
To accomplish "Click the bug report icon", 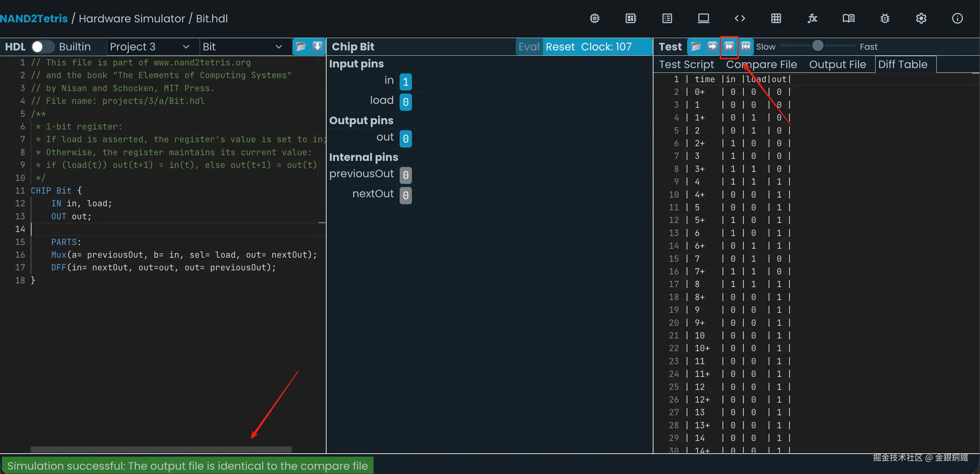I will point(885,18).
